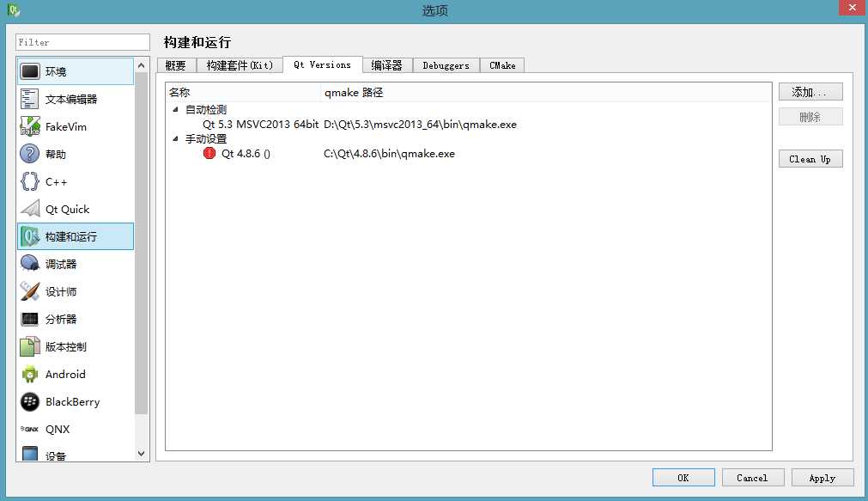The image size is (868, 501).
Task: Open the 调试器 bug icon
Action: (30, 264)
